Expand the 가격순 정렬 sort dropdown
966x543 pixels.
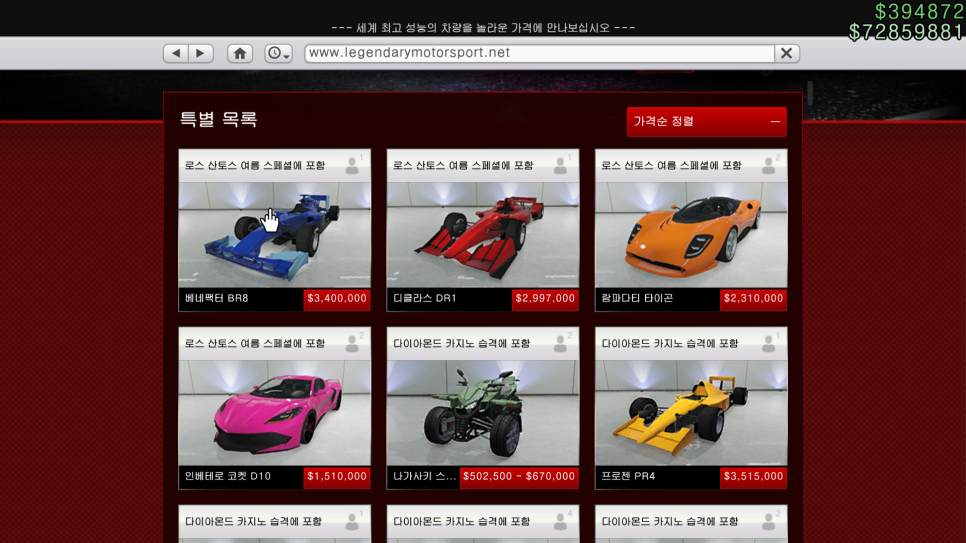pyautogui.click(x=707, y=121)
